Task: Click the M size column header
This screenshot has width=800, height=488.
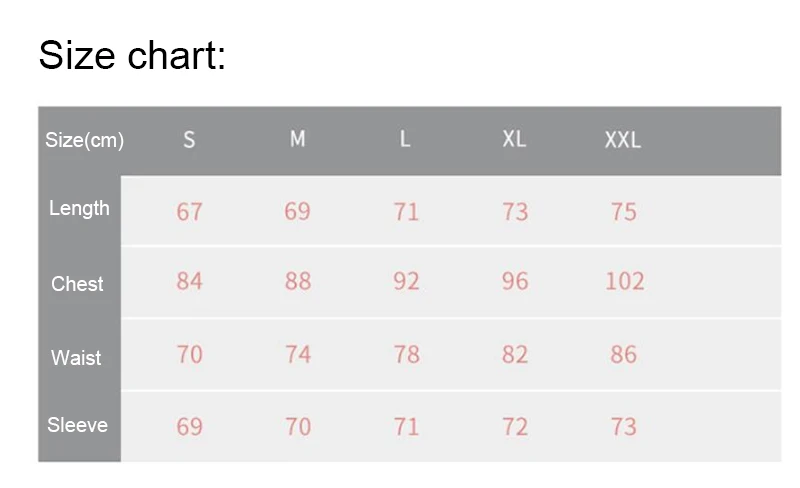Action: point(297,138)
